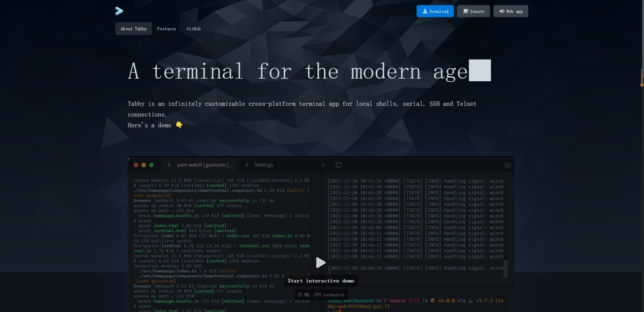Click the package box icon before v1.0.0
This screenshot has height=312, width=644.
point(433,301)
